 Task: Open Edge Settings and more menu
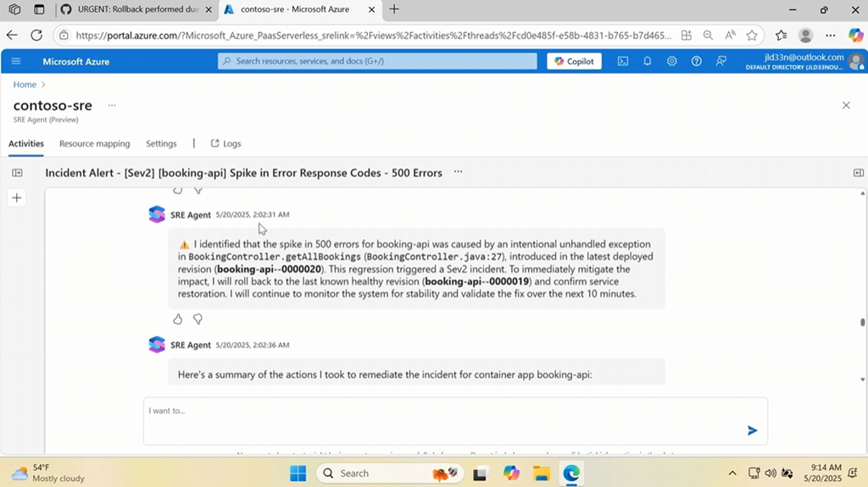831,36
